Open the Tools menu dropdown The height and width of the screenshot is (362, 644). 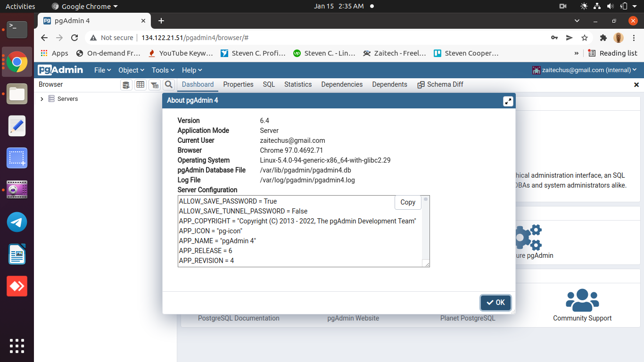163,70
